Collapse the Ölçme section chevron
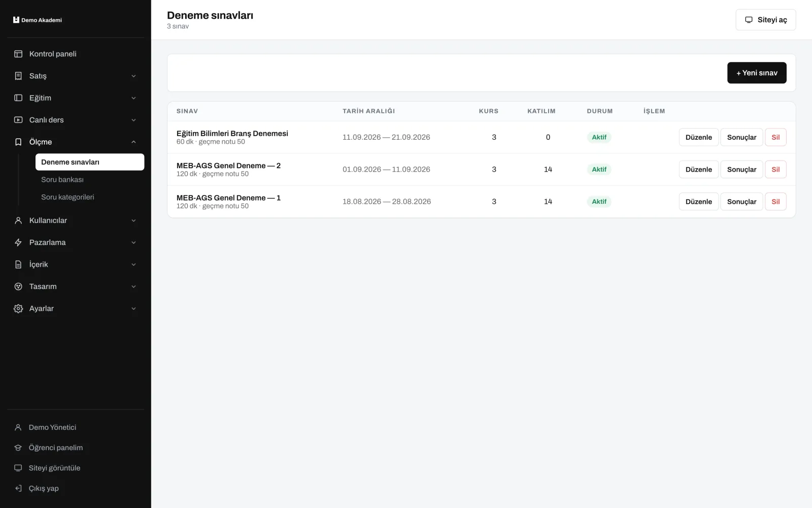This screenshot has height=508, width=812. [133, 142]
